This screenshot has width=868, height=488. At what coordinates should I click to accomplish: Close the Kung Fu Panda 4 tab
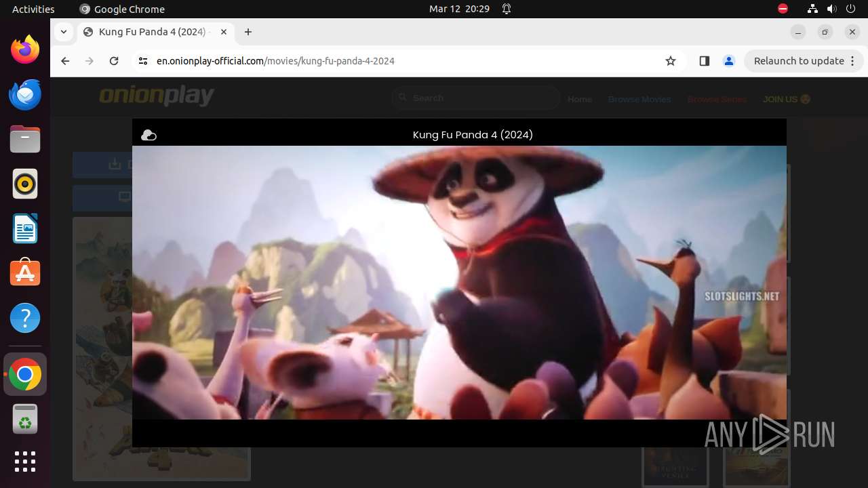224,32
